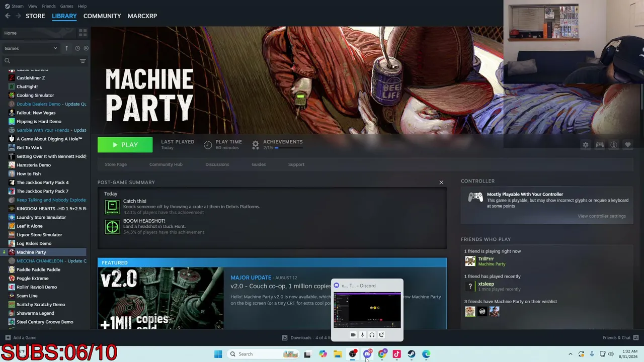This screenshot has height=362, width=644.
Task: Show only ready-to-play games
Action: (x=86, y=48)
